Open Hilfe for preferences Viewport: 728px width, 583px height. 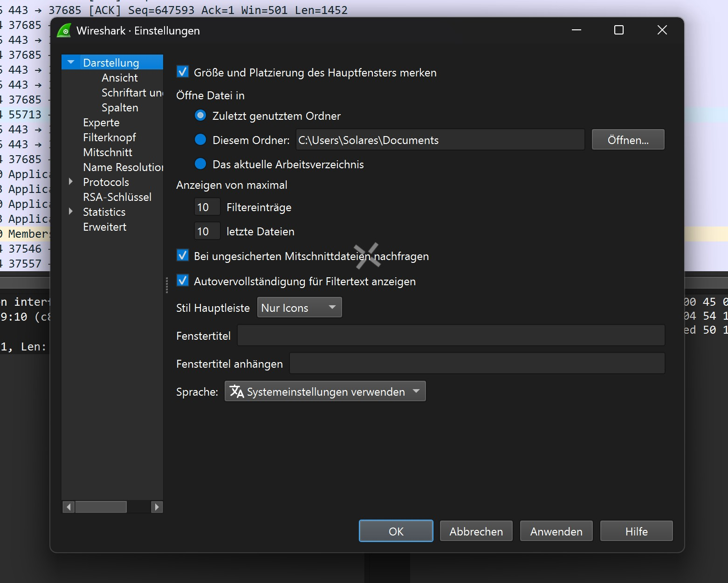pos(637,531)
